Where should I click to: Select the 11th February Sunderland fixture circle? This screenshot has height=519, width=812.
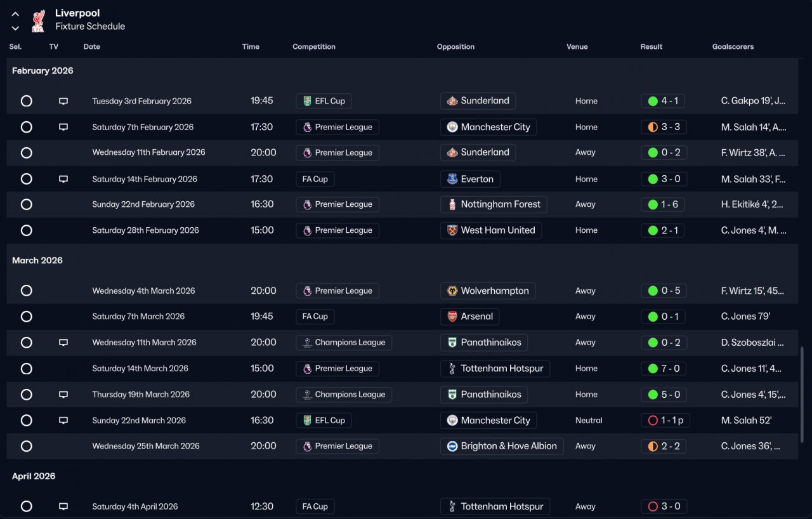click(27, 152)
